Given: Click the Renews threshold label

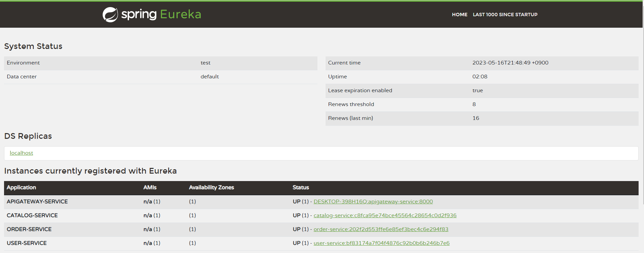Looking at the screenshot, I should click(x=351, y=104).
